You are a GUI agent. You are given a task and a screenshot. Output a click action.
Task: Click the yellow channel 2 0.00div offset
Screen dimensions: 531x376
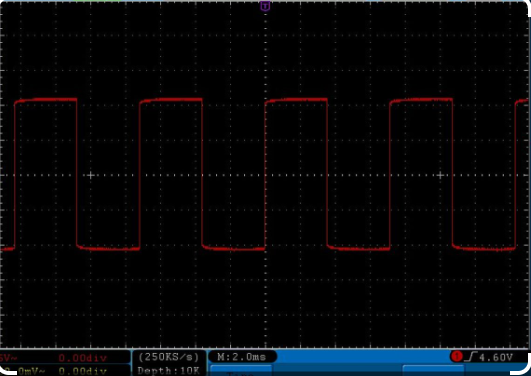83,371
